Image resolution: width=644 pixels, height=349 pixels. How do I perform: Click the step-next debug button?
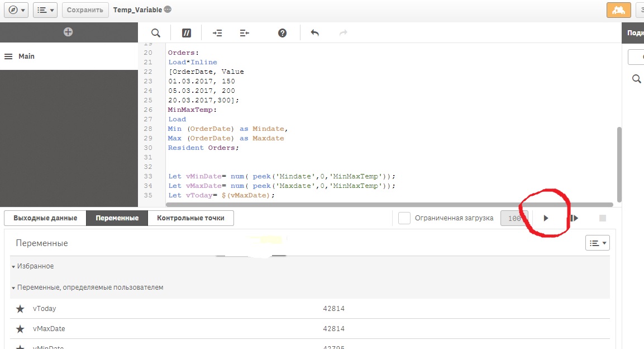pos(574,218)
